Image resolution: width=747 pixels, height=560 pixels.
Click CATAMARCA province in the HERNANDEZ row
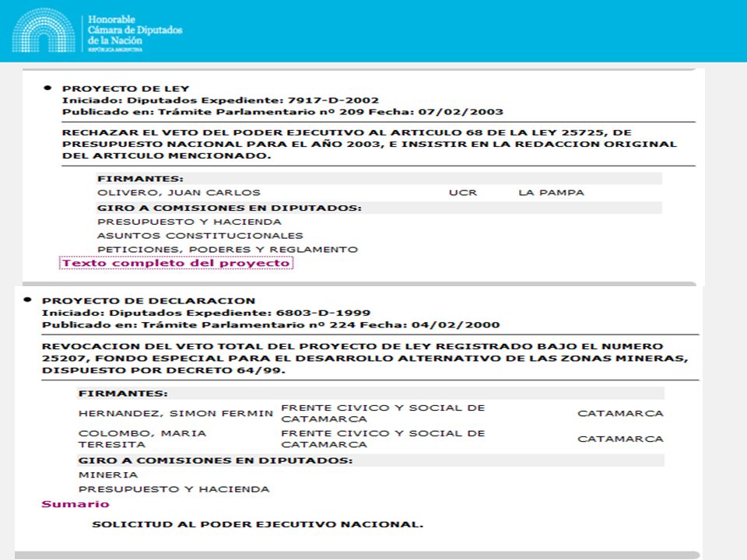pos(620,413)
